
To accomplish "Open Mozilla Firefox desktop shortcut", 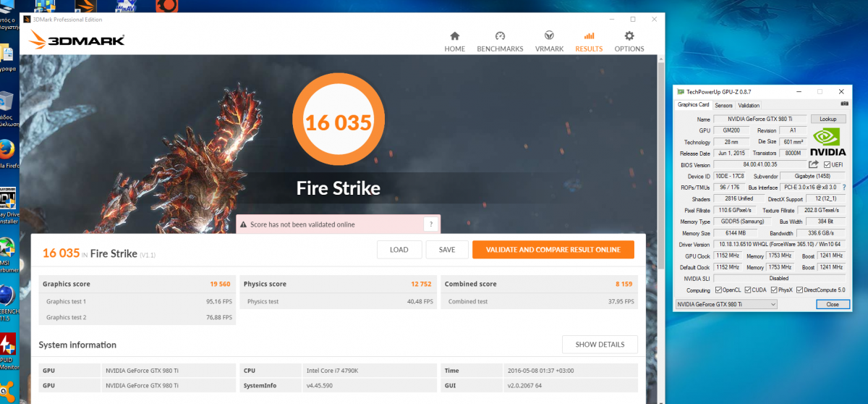I will (x=7, y=154).
